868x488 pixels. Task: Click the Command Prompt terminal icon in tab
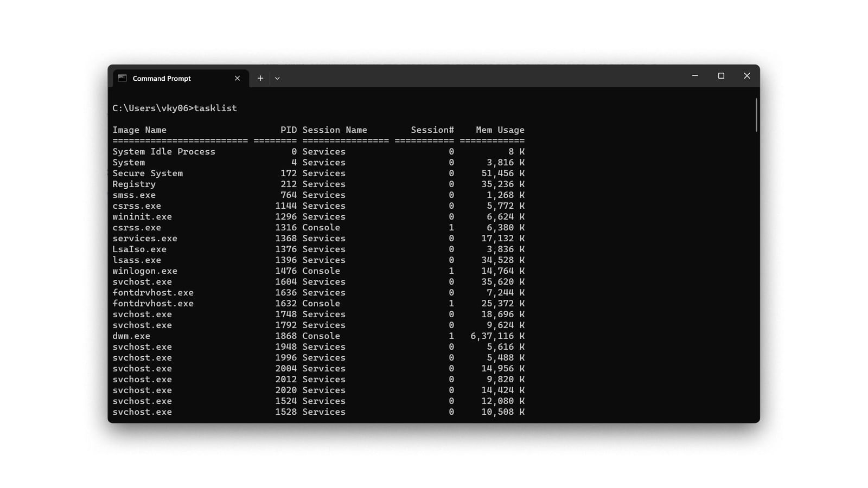(123, 78)
